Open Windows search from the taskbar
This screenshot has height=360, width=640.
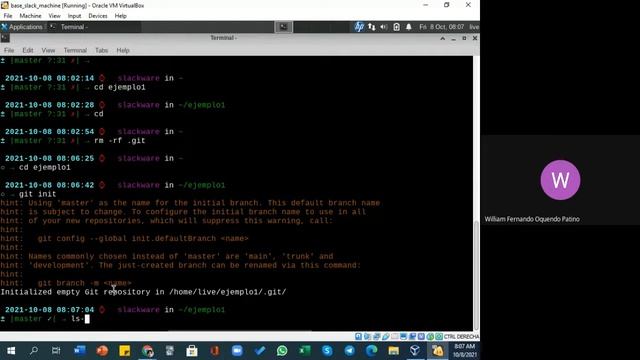click(x=34, y=351)
